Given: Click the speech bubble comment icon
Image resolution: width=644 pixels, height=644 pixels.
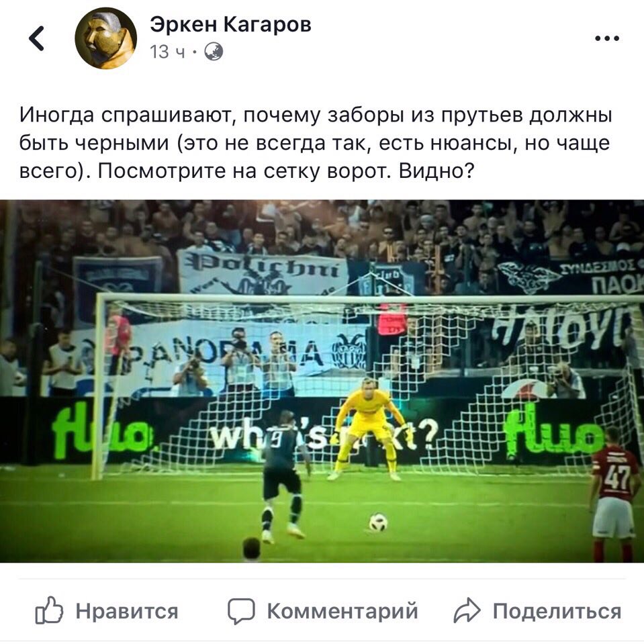Looking at the screenshot, I should [x=242, y=611].
